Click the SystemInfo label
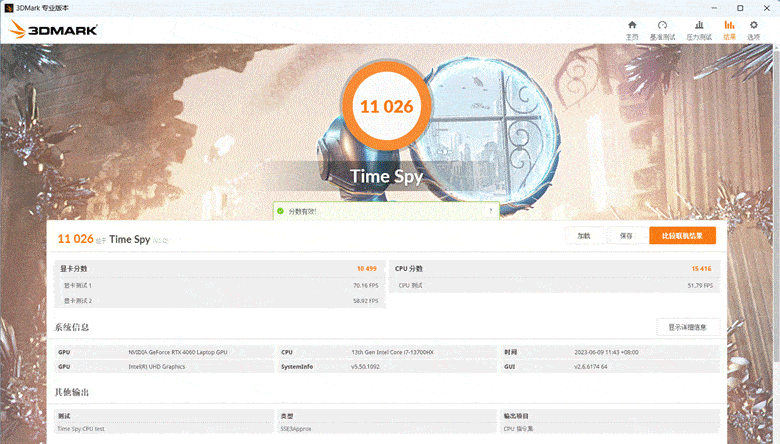Viewport: 780px width, 444px height. coord(297,366)
